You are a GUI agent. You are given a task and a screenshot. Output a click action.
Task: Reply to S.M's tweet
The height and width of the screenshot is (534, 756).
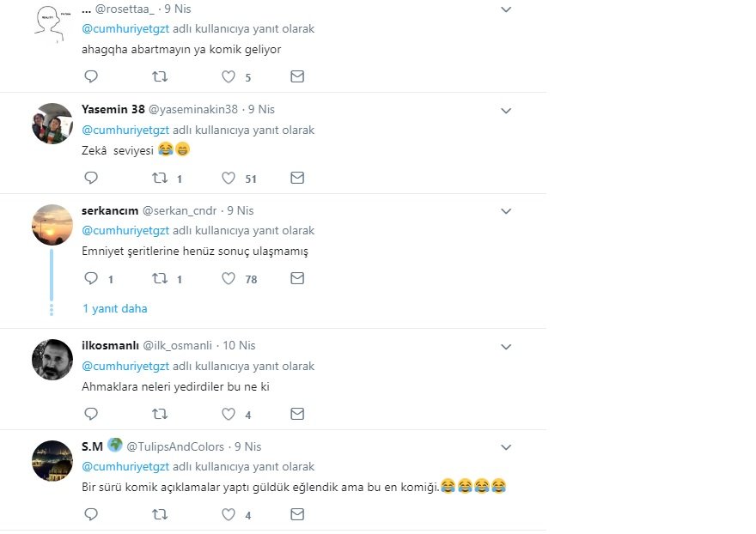click(x=91, y=515)
